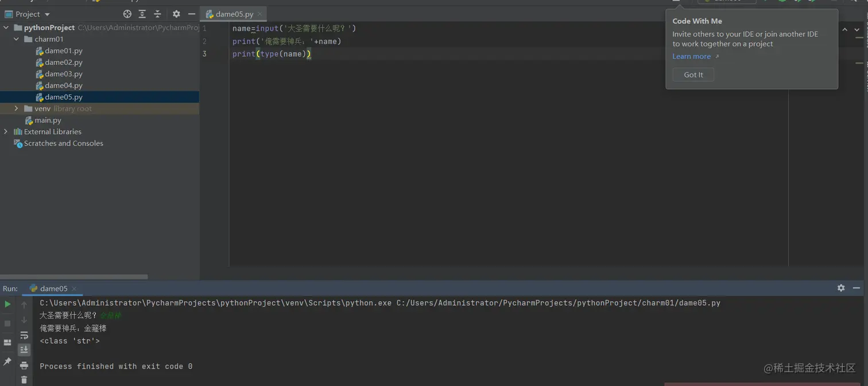Open dame04.py in the project tree
868x386 pixels.
point(64,85)
